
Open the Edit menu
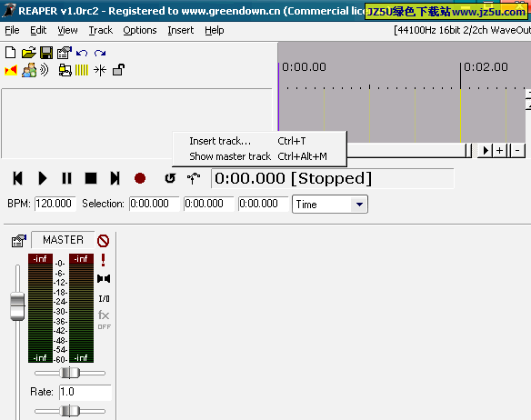[38, 31]
